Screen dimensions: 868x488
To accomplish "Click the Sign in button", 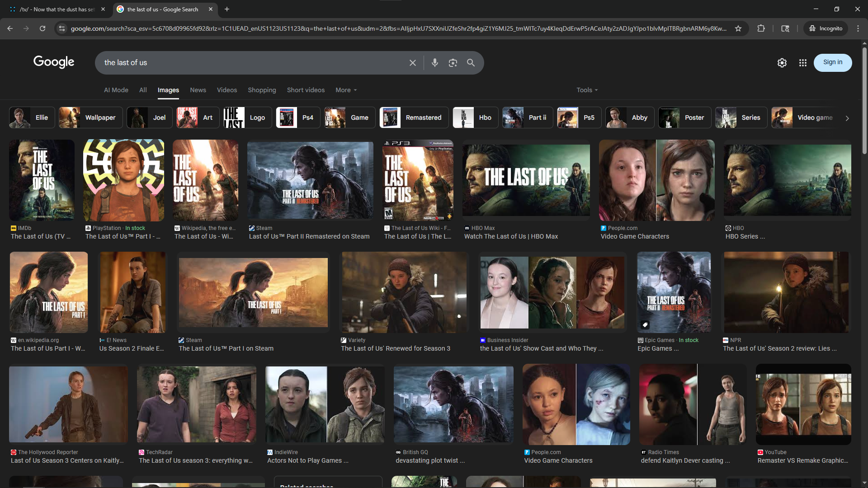I will point(833,62).
